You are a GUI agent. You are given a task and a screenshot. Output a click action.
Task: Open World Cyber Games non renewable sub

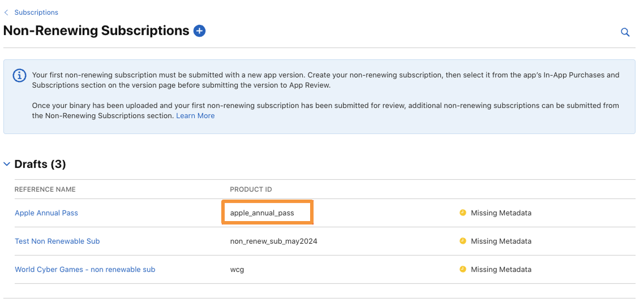(85, 270)
